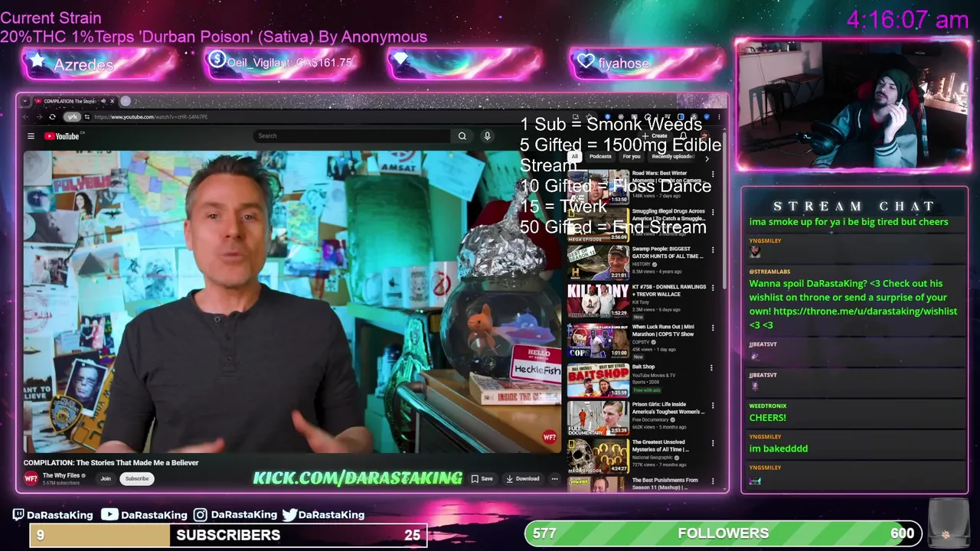Select the Recently uploaded filter chip

pos(672,157)
